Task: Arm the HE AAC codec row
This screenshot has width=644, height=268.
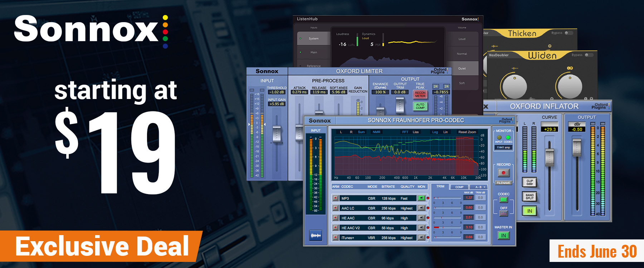Action: 336,218
